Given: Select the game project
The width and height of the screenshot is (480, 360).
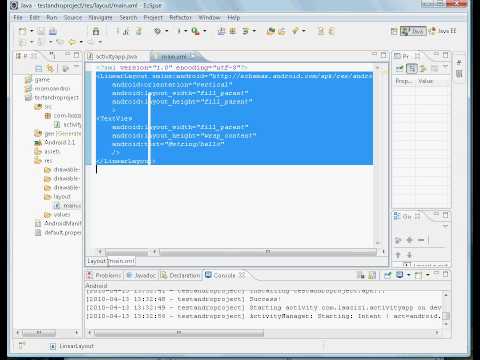Looking at the screenshot, I should [x=42, y=80].
